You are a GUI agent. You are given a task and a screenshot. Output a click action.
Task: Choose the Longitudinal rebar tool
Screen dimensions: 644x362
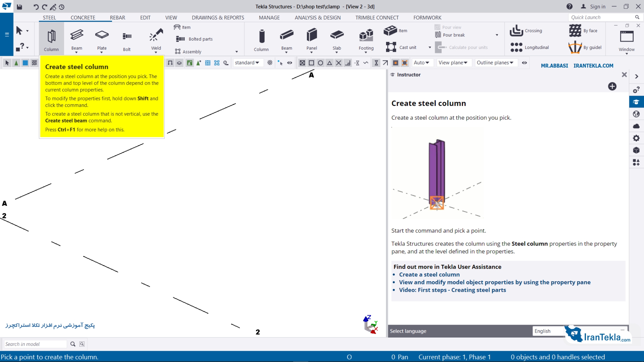click(530, 47)
